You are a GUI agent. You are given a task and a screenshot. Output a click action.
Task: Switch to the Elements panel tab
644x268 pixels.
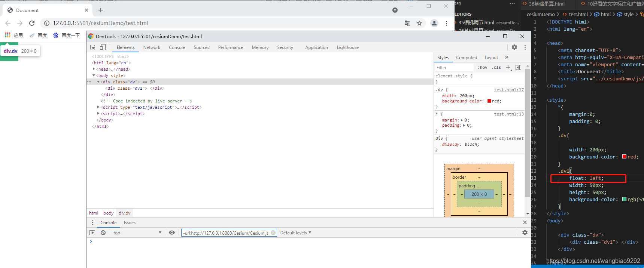125,47
